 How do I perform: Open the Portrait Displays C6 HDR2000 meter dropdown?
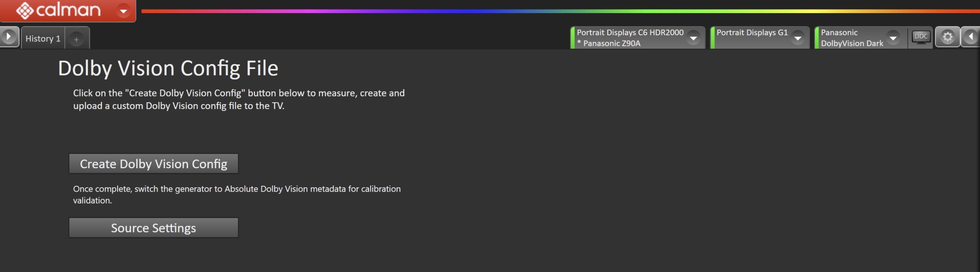[693, 38]
